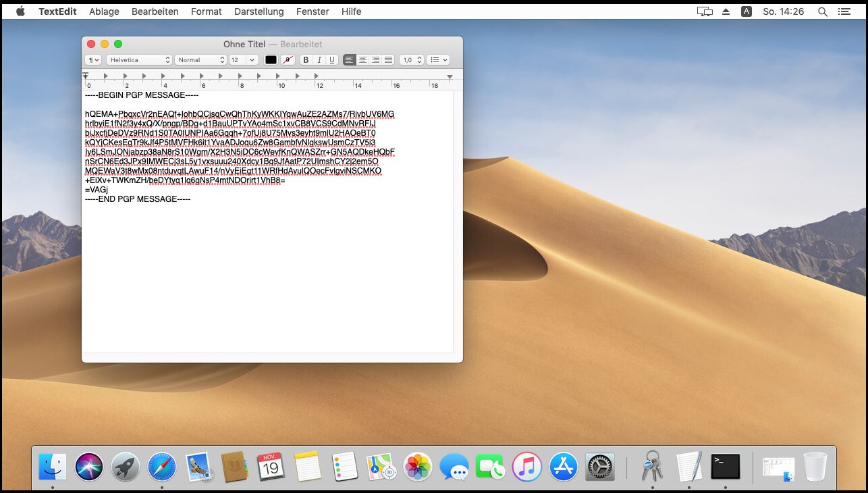This screenshot has height=493, width=868.
Task: Align text to the left
Action: point(350,60)
